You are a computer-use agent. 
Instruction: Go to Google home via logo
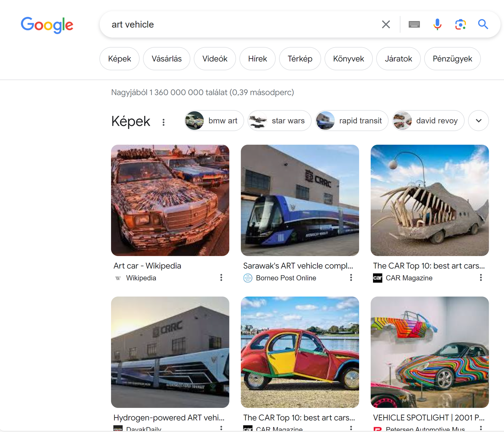(47, 25)
